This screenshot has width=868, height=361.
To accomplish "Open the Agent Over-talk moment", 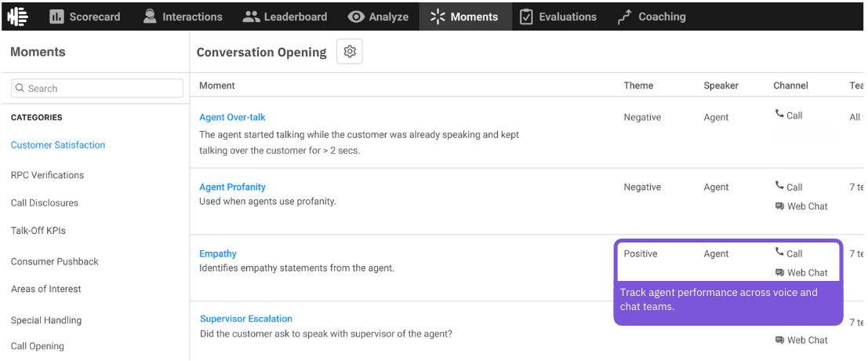I will [232, 117].
